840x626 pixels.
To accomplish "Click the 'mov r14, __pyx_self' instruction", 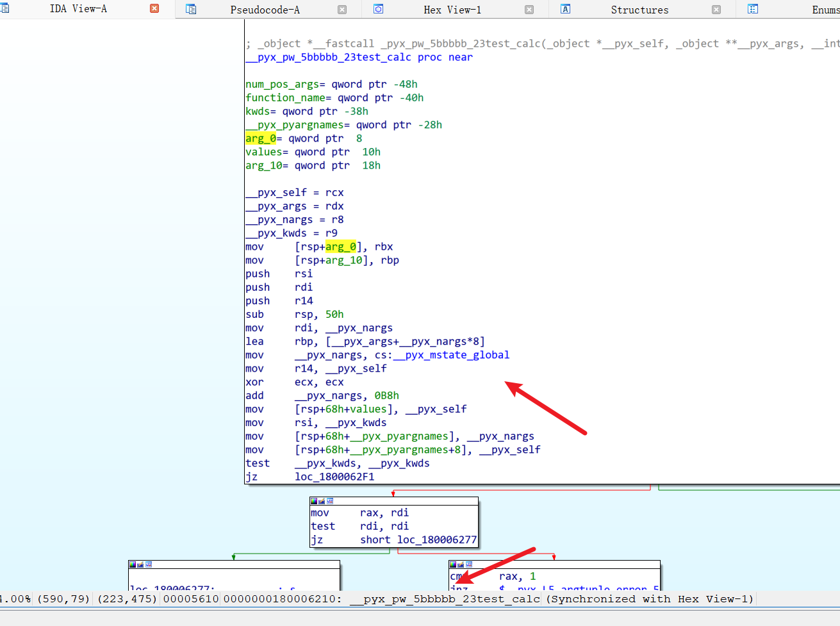I will pos(316,368).
